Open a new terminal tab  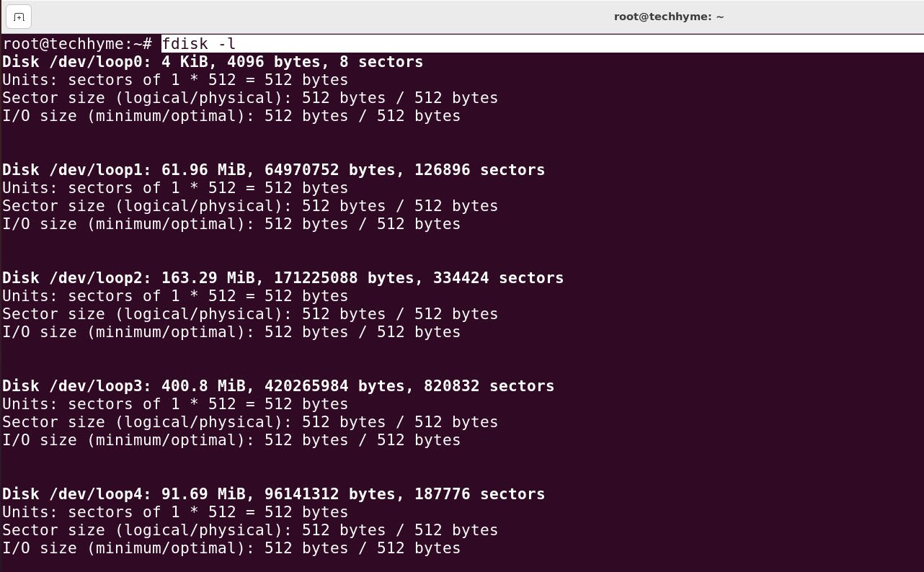19,16
